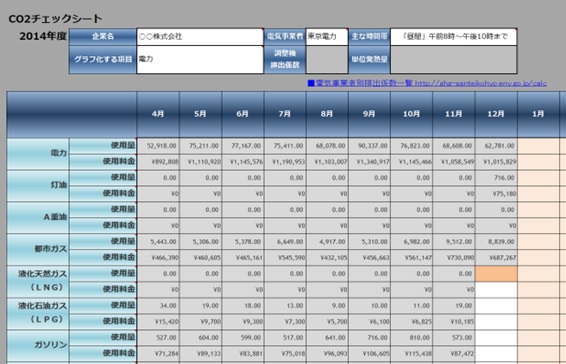Viewport: 566px width, 364px height.
Task: Select the ガソリン row label
Action: coord(38,345)
